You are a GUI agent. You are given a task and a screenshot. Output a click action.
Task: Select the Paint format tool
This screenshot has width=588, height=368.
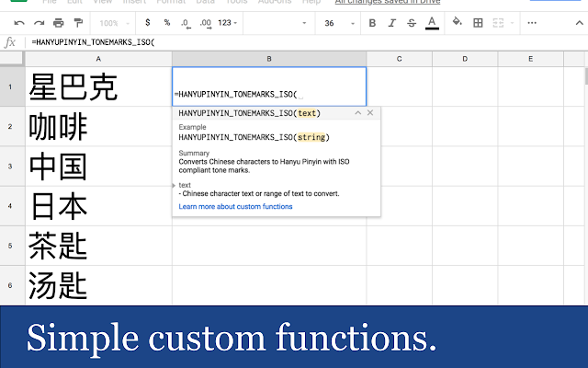point(78,23)
